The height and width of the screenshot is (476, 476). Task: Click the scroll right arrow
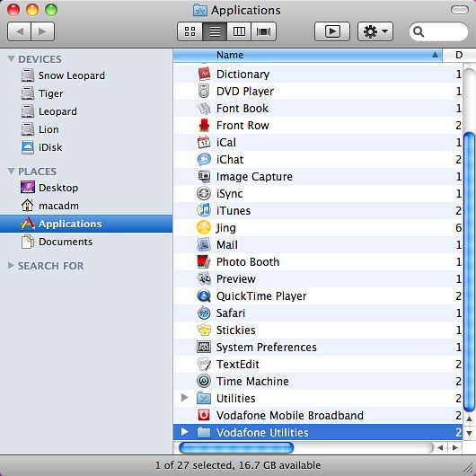click(454, 447)
